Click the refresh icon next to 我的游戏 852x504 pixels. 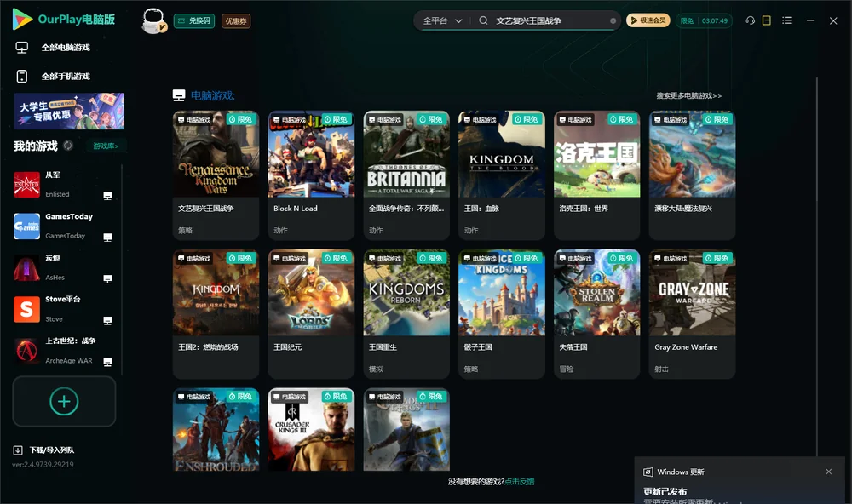coord(68,146)
